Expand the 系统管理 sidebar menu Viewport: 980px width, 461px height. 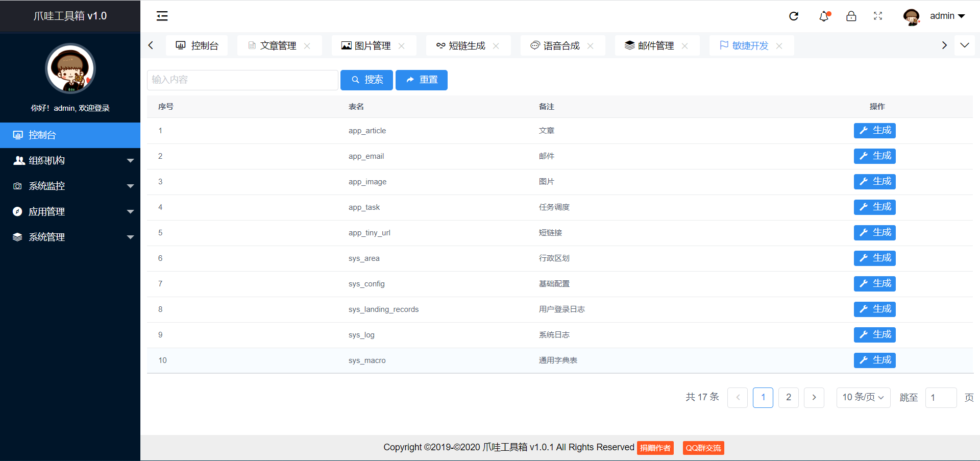click(x=70, y=237)
